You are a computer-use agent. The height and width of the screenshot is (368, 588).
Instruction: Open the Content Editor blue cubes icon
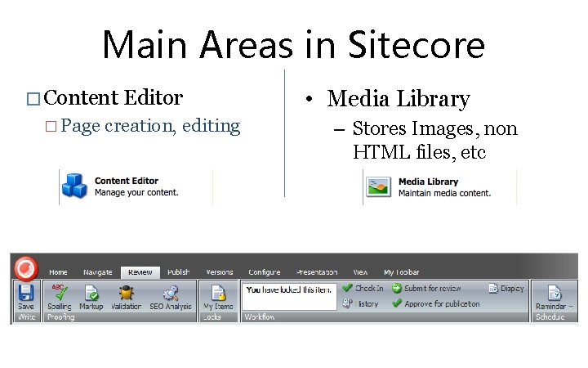[x=74, y=186]
